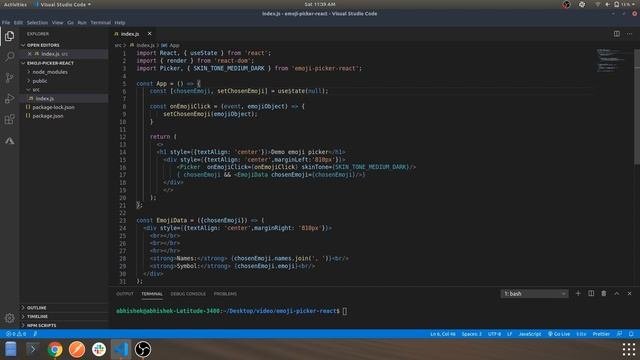Close the terminal panel
Image resolution: width=640 pixels, height=360 pixels.
[629, 293]
